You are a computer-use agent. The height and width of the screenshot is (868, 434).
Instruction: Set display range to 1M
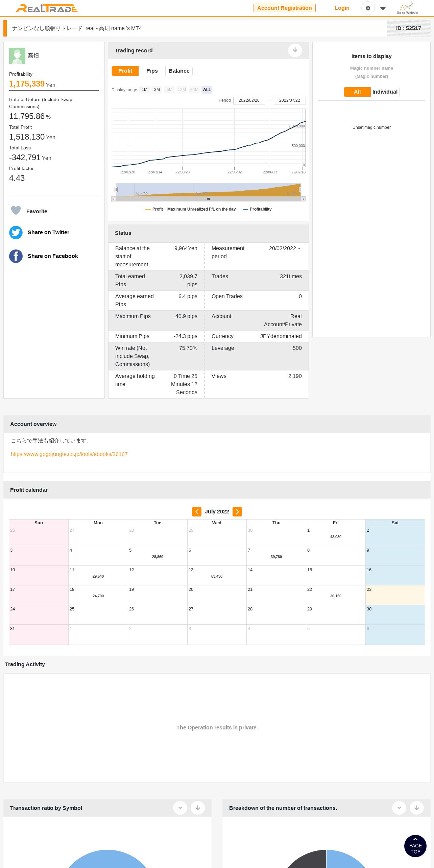pyautogui.click(x=145, y=90)
